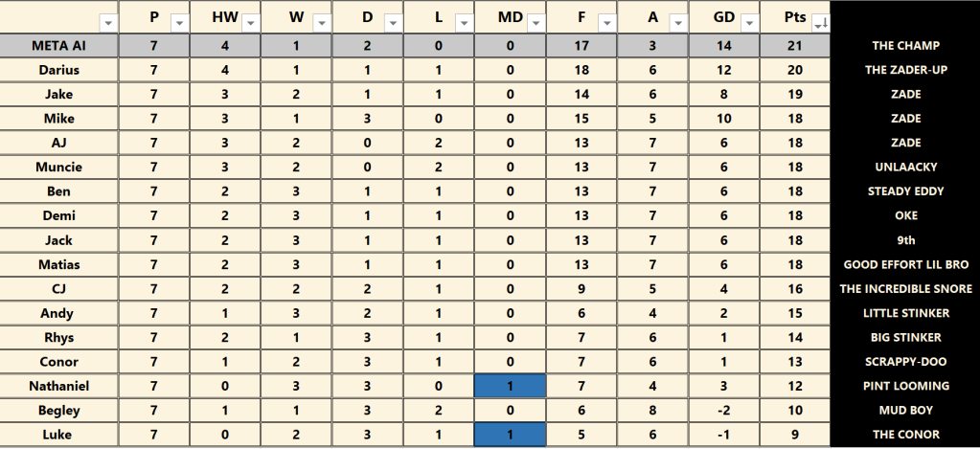980x449 pixels.
Task: Select the blue highlighted MD cell for Nathaniel
Action: [511, 386]
